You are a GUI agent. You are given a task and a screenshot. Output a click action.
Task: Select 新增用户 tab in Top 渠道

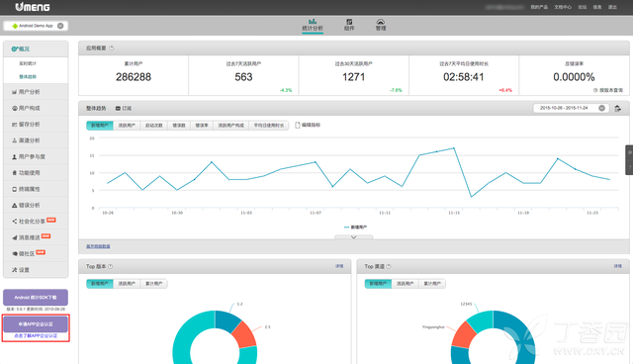378,284
